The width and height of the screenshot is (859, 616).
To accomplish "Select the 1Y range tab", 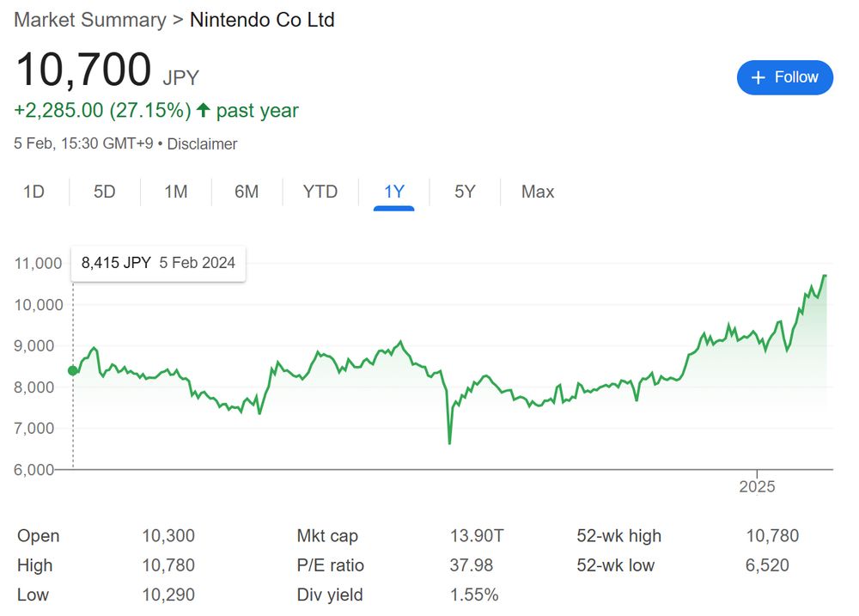I will [x=394, y=192].
